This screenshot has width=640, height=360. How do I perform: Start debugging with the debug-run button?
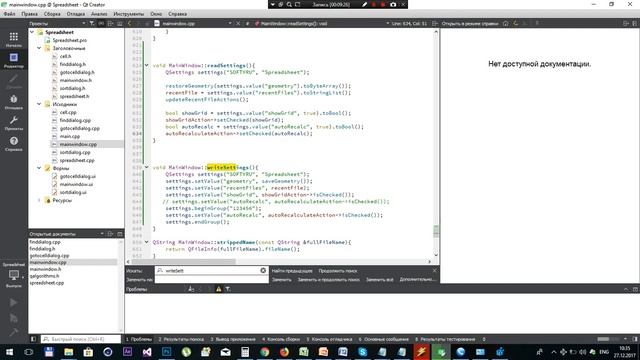(13, 318)
